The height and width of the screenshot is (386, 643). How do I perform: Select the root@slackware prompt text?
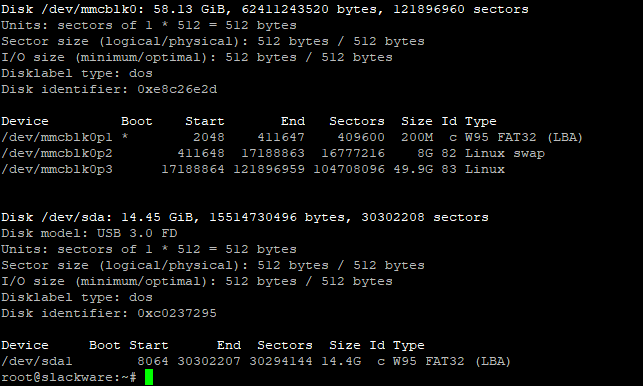pyautogui.click(x=68, y=377)
